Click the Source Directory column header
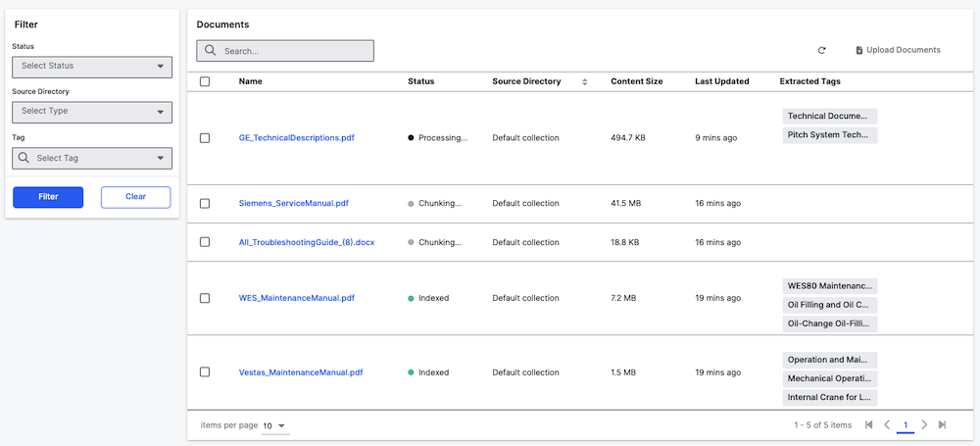Screen dimensions: 980x446 pos(526,81)
